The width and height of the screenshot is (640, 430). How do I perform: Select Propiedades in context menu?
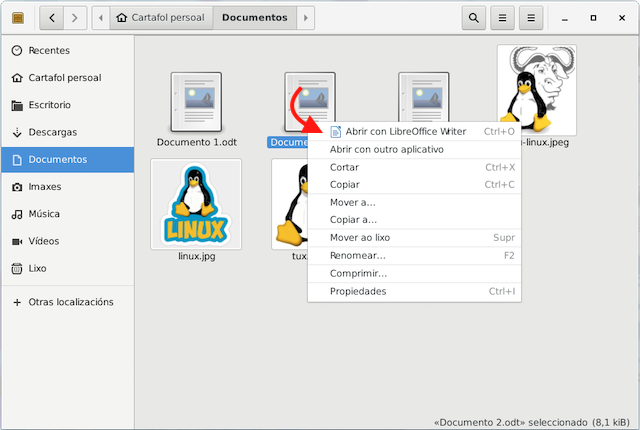[x=357, y=291]
